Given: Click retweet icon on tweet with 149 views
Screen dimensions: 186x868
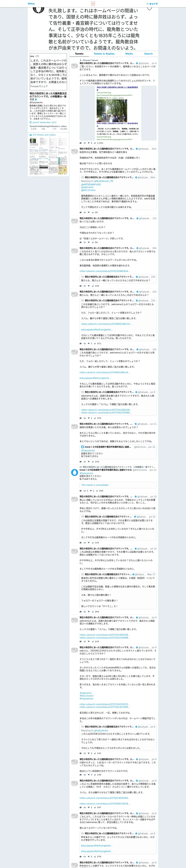Looking at the screenshot, I should click(x=84, y=286).
